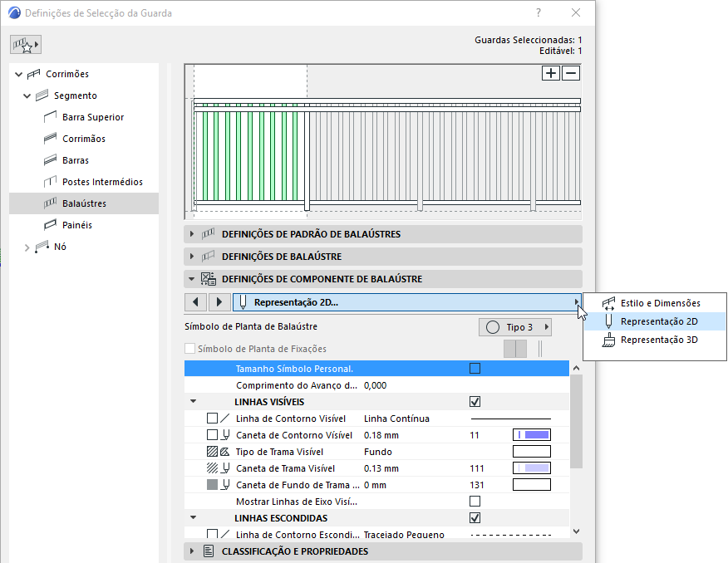Click the Estilo e Dimensões icon entry
Screen dimensions: 728x563
click(609, 301)
